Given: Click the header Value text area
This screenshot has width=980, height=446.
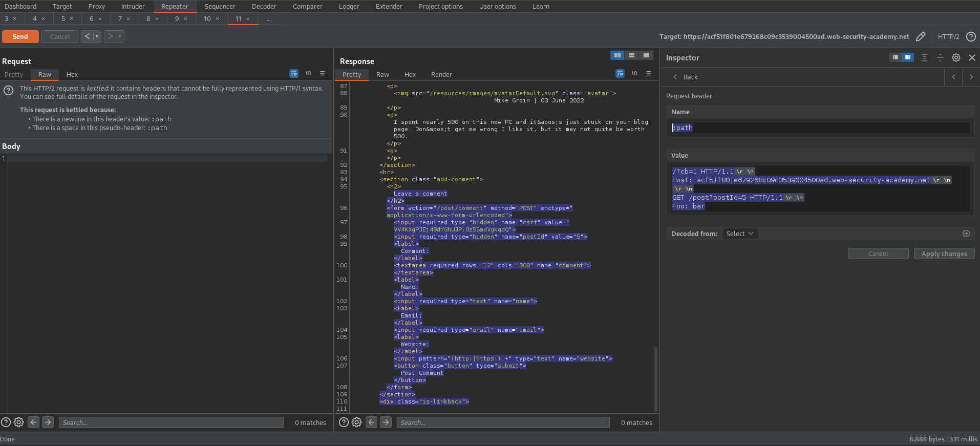Looking at the screenshot, I should pyautogui.click(x=820, y=188).
